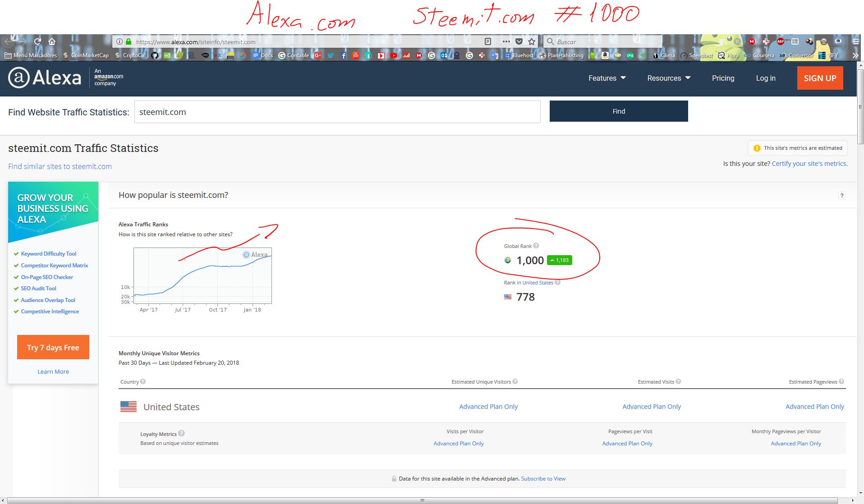Click Learn More link in sidebar
This screenshot has height=504, width=864.
(53, 371)
